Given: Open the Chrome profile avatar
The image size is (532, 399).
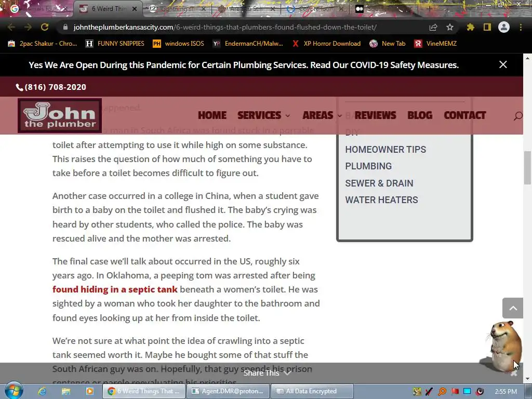Looking at the screenshot, I should tap(504, 27).
